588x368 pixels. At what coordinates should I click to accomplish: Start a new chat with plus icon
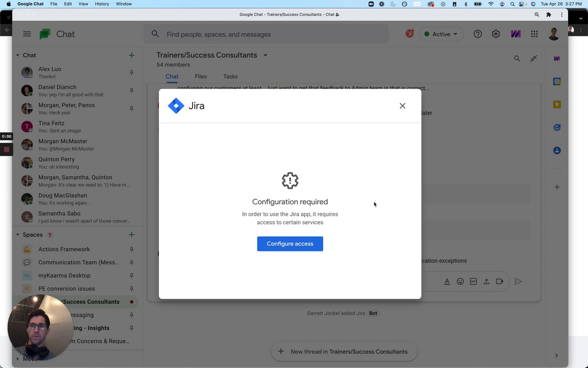(x=131, y=55)
